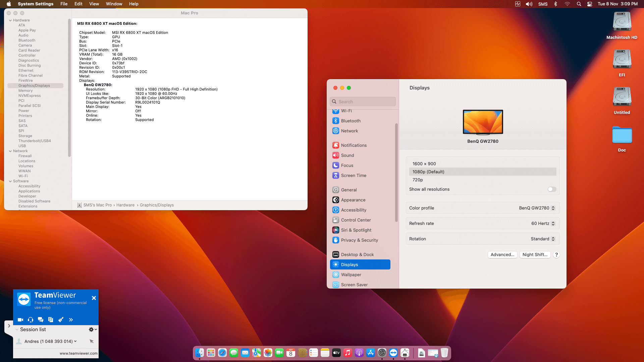Launch Safari from the Dock
644x362 pixels.
[x=222, y=353]
